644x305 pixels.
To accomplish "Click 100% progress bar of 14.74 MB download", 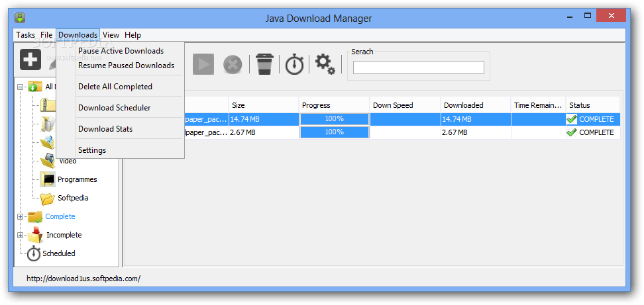I will (x=335, y=119).
